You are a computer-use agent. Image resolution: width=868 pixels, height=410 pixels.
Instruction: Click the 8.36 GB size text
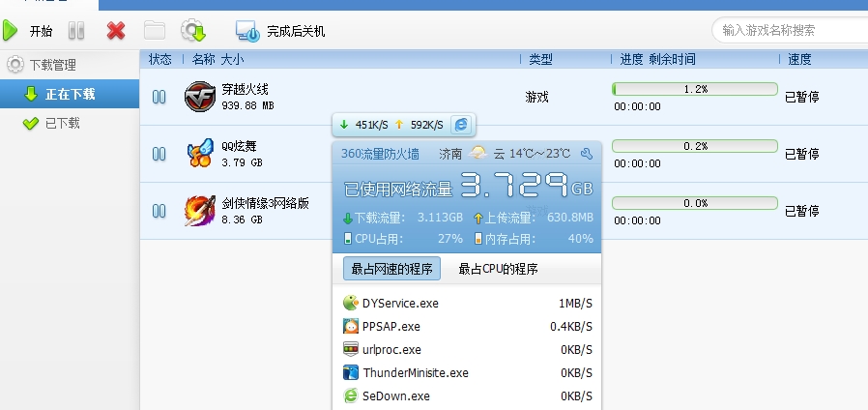pos(242,220)
